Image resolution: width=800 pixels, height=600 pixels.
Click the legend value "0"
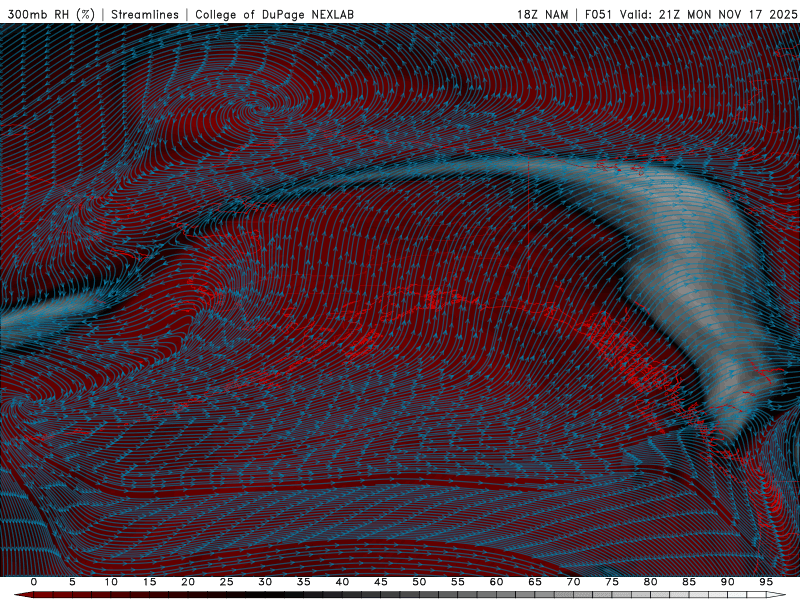click(x=34, y=582)
